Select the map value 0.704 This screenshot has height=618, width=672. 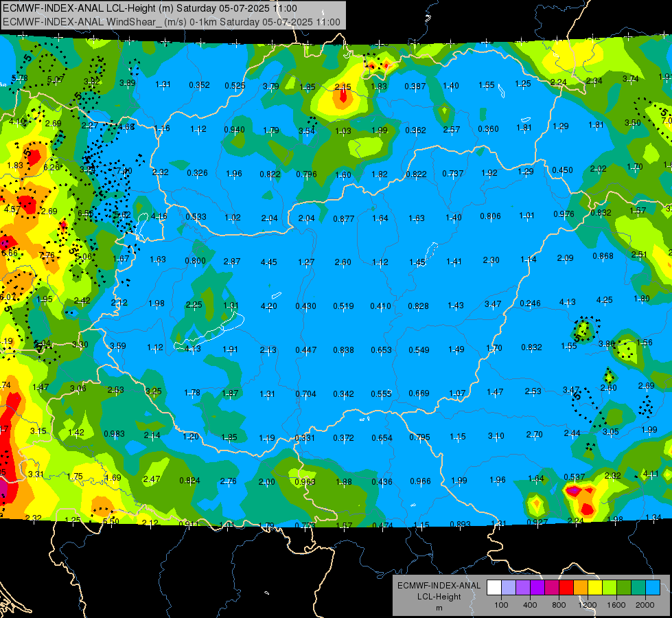305,393
